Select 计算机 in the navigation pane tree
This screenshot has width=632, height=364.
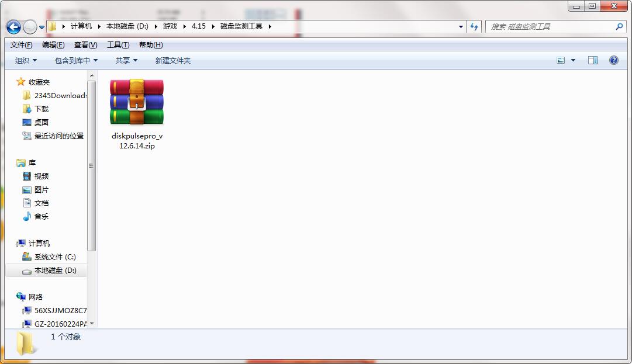39,243
